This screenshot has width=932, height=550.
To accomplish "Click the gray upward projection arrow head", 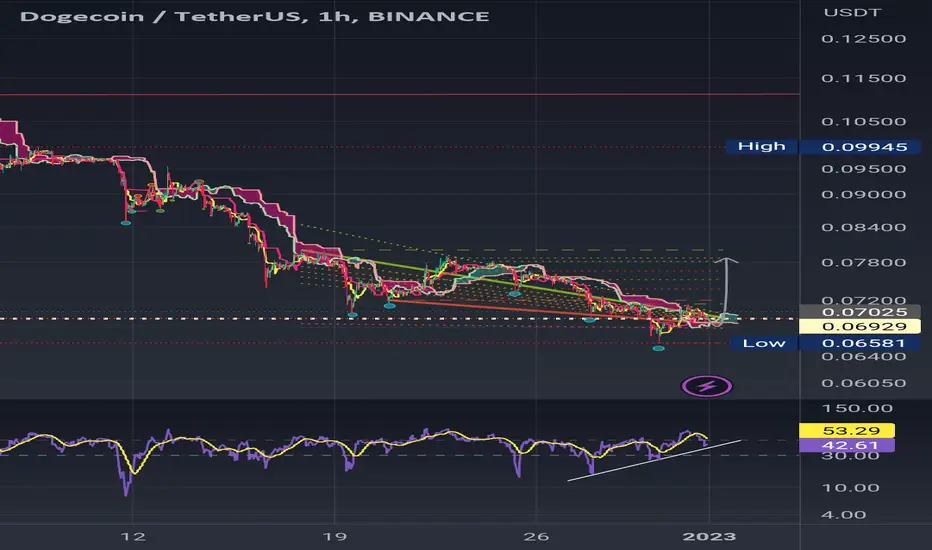I will [726, 260].
